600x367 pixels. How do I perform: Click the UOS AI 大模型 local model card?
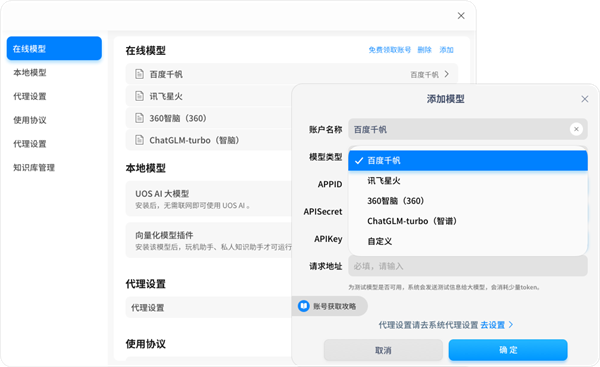coord(209,199)
